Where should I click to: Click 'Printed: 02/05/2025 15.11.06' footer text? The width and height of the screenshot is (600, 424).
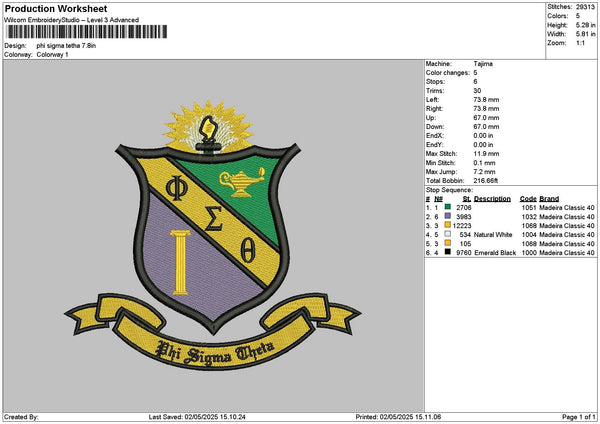[398, 417]
